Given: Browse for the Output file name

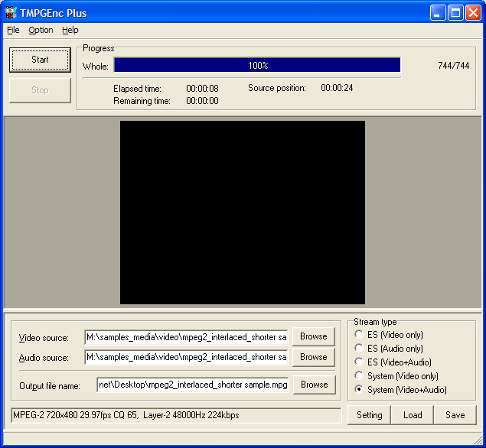Looking at the screenshot, I should [x=314, y=385].
